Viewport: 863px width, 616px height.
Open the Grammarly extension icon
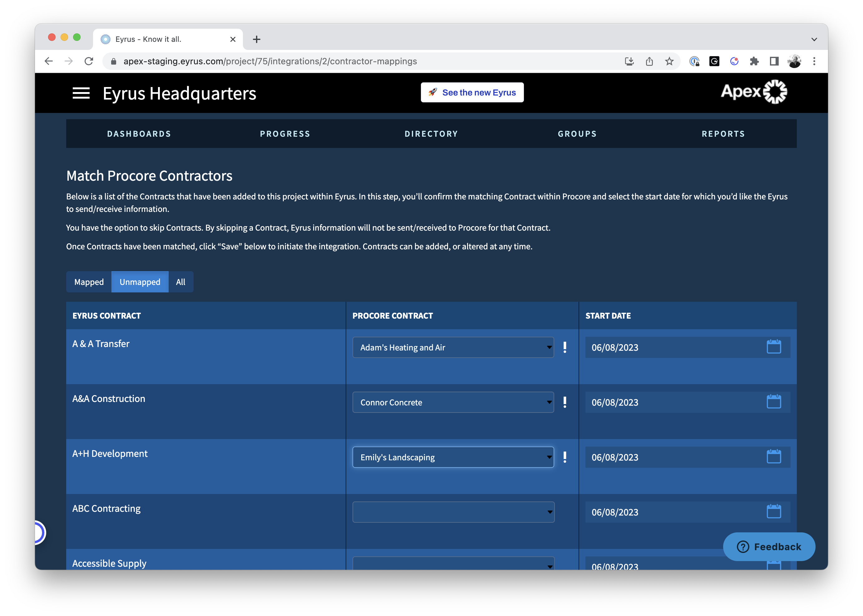point(714,61)
